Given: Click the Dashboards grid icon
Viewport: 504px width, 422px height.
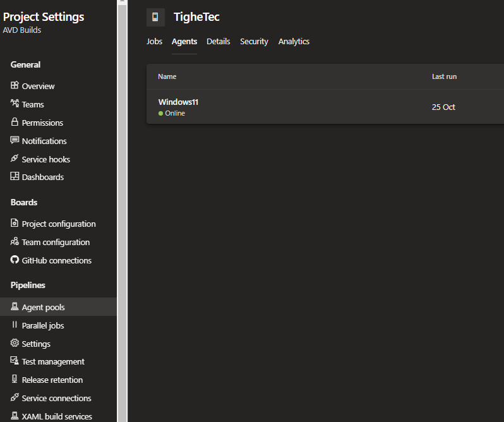Looking at the screenshot, I should pyautogui.click(x=15, y=177).
